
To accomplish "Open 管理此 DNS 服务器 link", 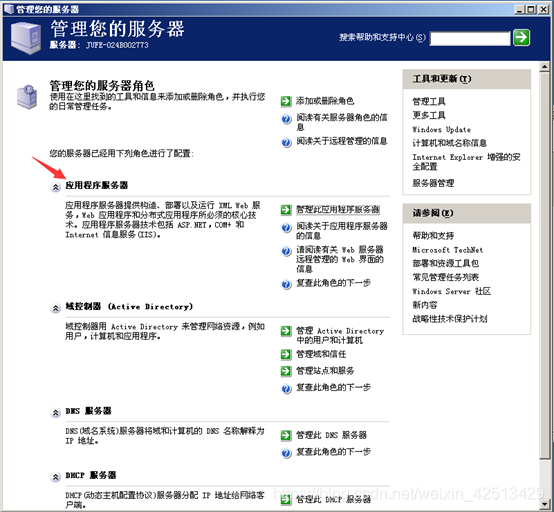I will point(331,435).
